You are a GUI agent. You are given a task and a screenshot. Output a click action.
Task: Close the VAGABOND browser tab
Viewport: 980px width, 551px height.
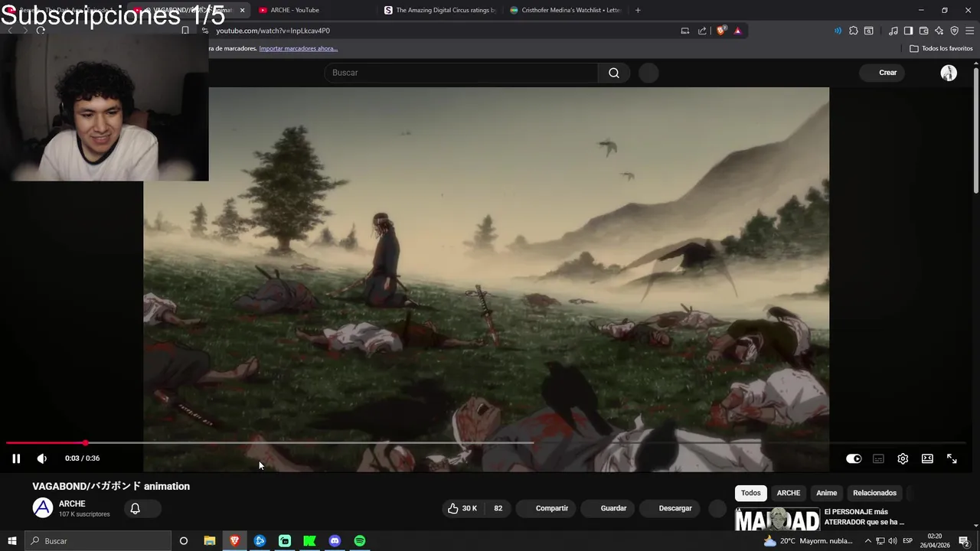(x=242, y=10)
